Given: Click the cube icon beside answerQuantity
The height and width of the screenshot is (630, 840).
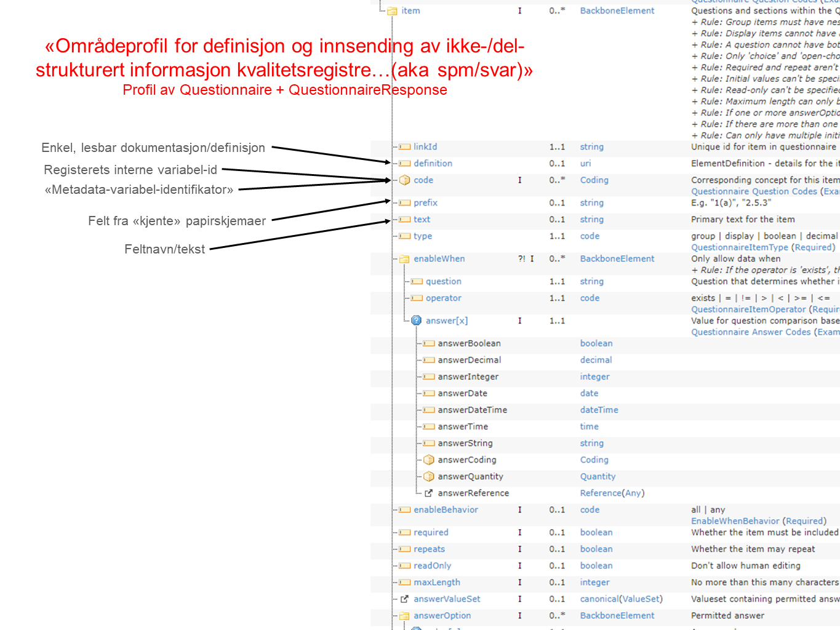Looking at the screenshot, I should coord(429,477).
